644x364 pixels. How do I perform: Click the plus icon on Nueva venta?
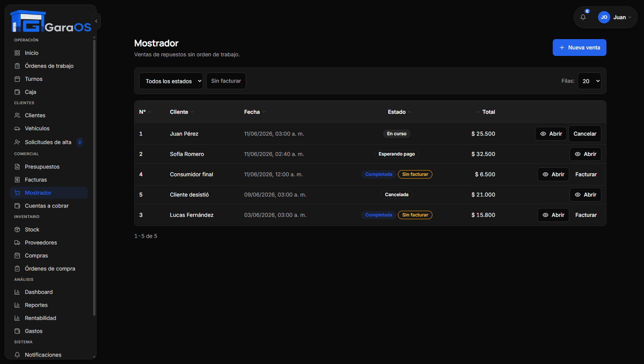pyautogui.click(x=562, y=48)
